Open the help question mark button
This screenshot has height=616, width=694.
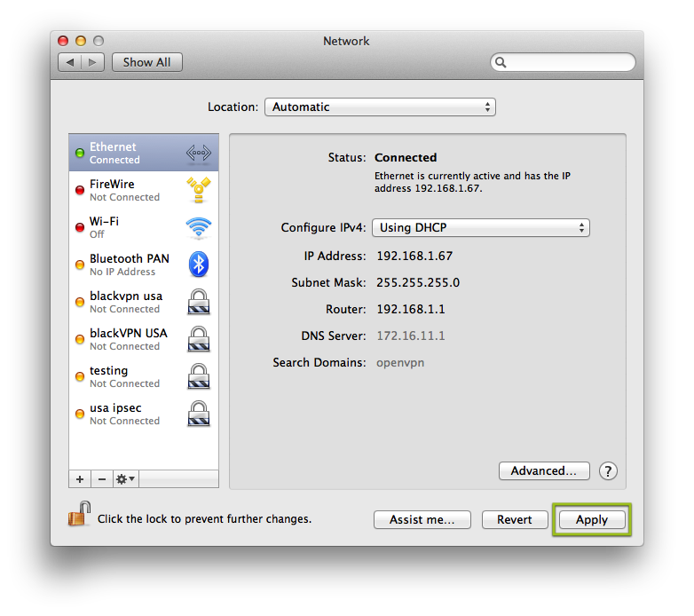pyautogui.click(x=608, y=471)
